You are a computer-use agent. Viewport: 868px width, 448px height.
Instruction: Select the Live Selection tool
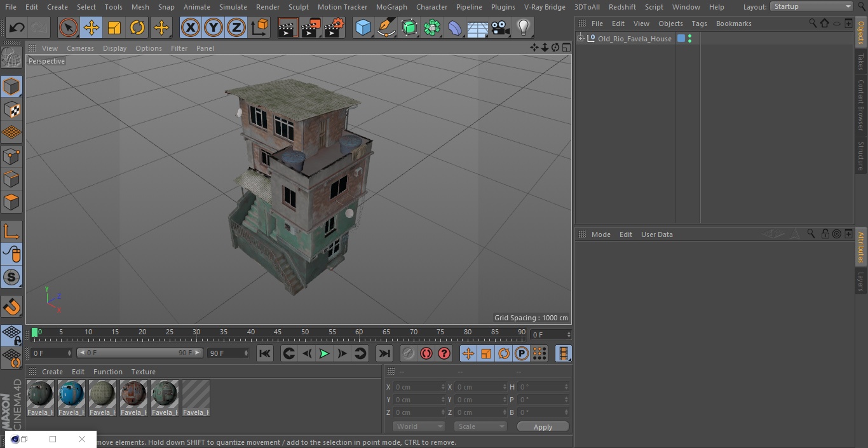(x=69, y=27)
